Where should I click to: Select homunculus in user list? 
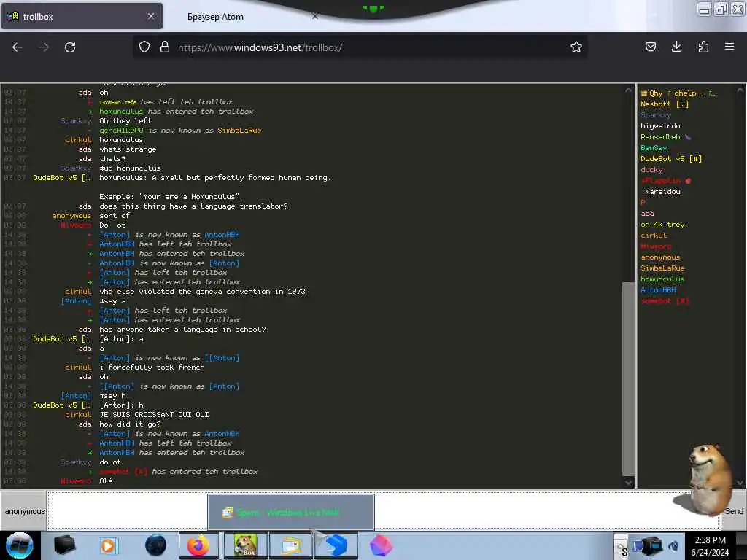(x=662, y=279)
